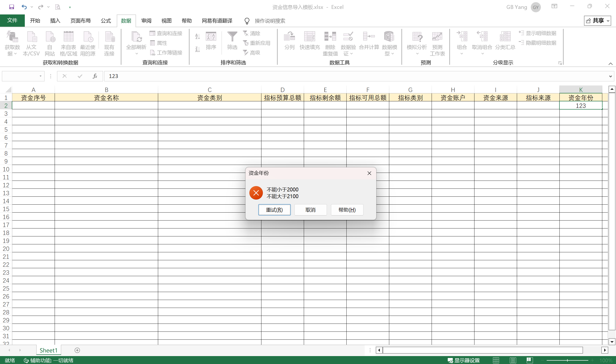The height and width of the screenshot is (364, 616).
Task: Open Ribbon Display Options button
Action: pos(554,6)
